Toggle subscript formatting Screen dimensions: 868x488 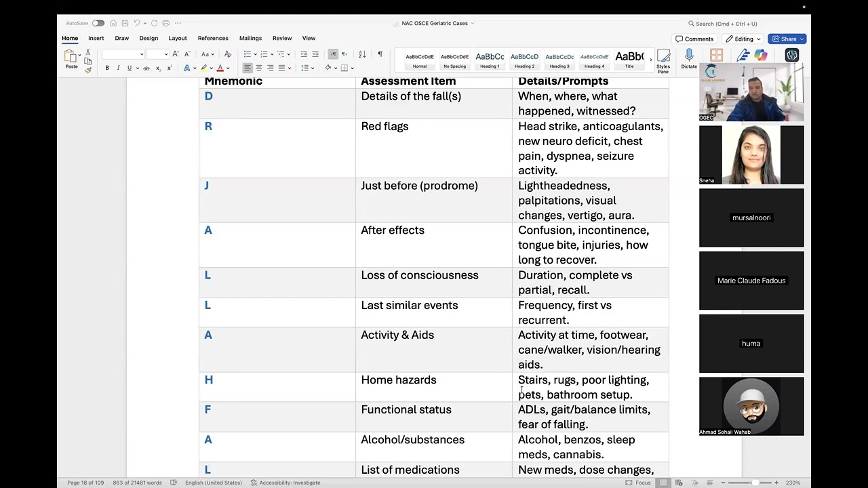click(x=158, y=68)
